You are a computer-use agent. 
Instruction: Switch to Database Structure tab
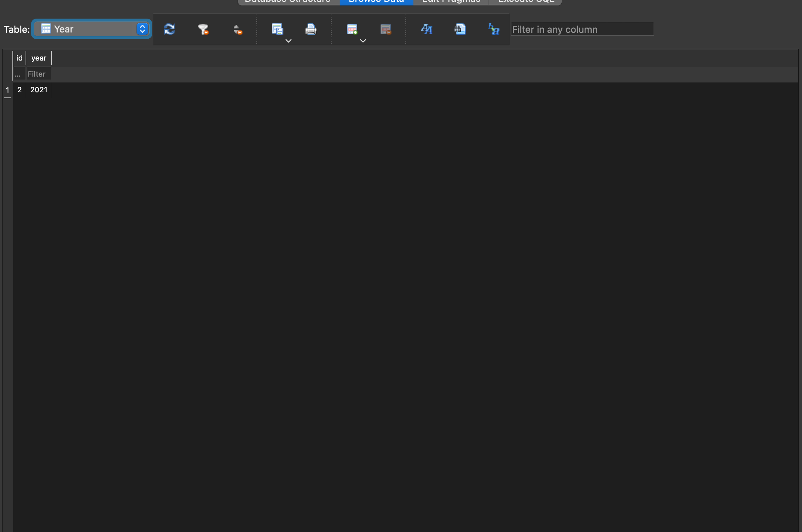(x=288, y=2)
